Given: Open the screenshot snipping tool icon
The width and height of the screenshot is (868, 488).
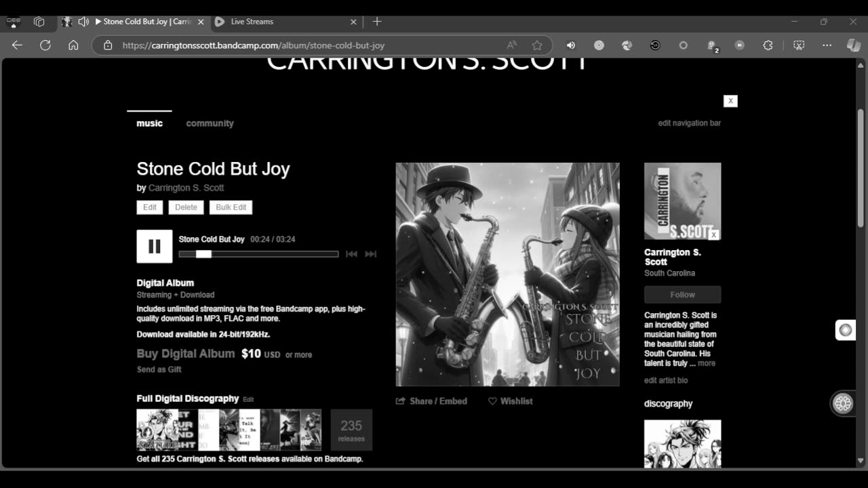Looking at the screenshot, I should point(799,45).
